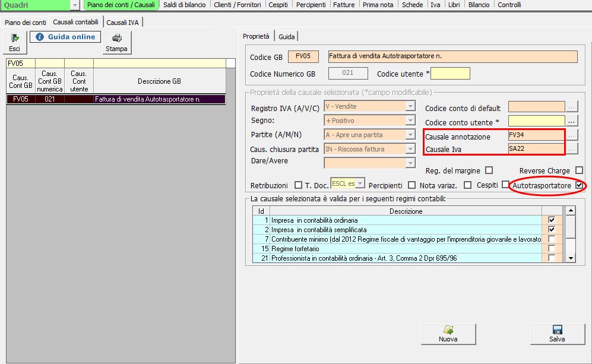Click the Salva floppy disk button
The width and height of the screenshot is (592, 364).
[557, 334]
